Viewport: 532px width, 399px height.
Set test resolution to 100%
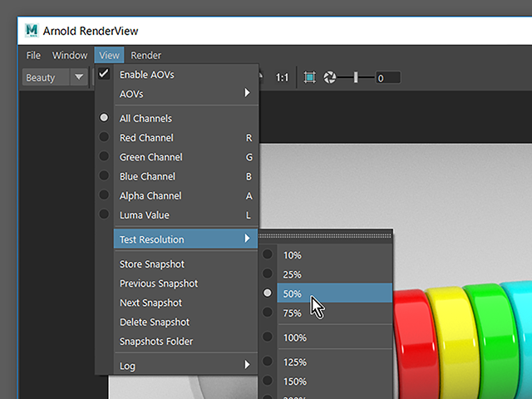327,337
